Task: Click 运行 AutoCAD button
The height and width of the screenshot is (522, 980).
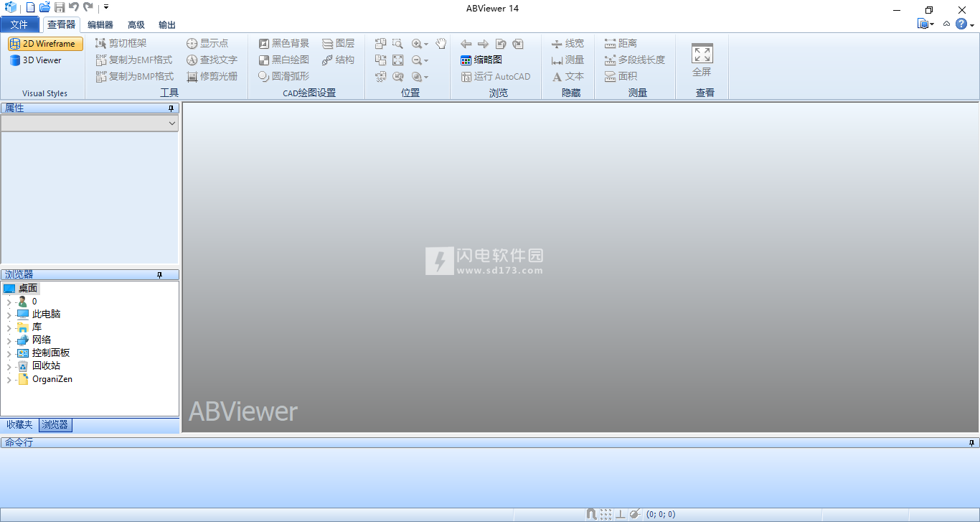Action: (496, 76)
